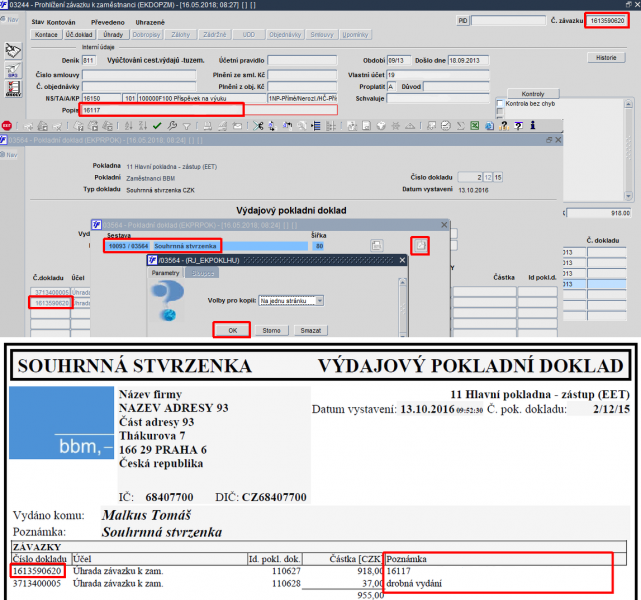Click the Číslo smlouvy input field
Viewport: 641px width, 600px height.
click(139, 75)
